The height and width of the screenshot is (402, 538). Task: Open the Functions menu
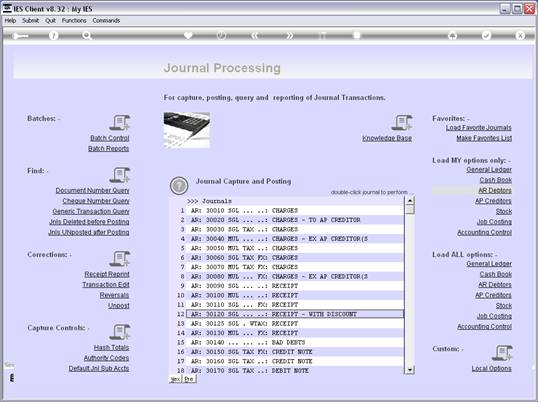(x=74, y=21)
